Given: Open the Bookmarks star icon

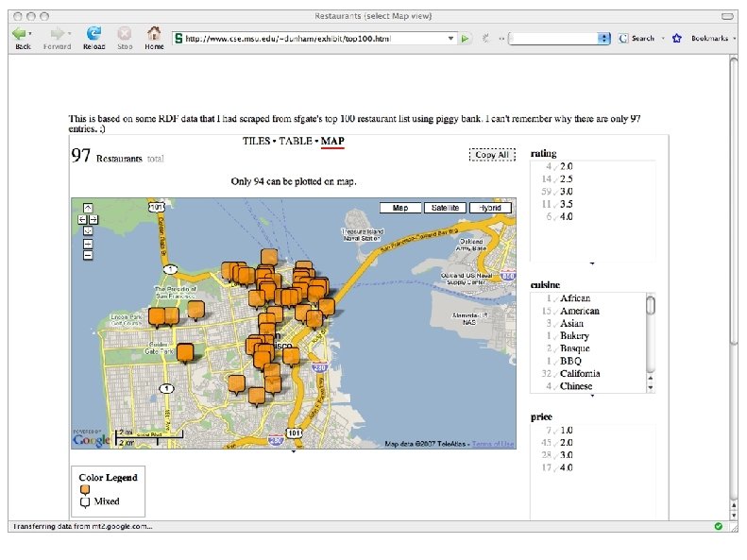Looking at the screenshot, I should pyautogui.click(x=678, y=38).
